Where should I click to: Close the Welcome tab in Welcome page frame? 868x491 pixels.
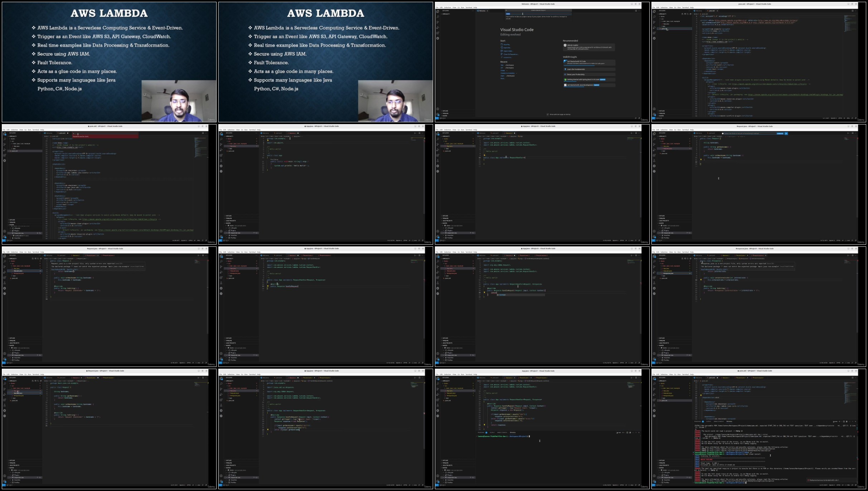(487, 11)
